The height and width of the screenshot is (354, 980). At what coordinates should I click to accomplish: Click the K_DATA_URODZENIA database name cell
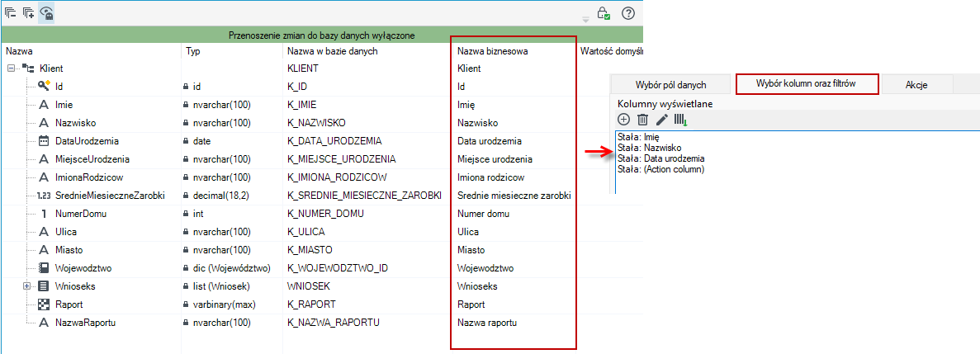pos(334,141)
